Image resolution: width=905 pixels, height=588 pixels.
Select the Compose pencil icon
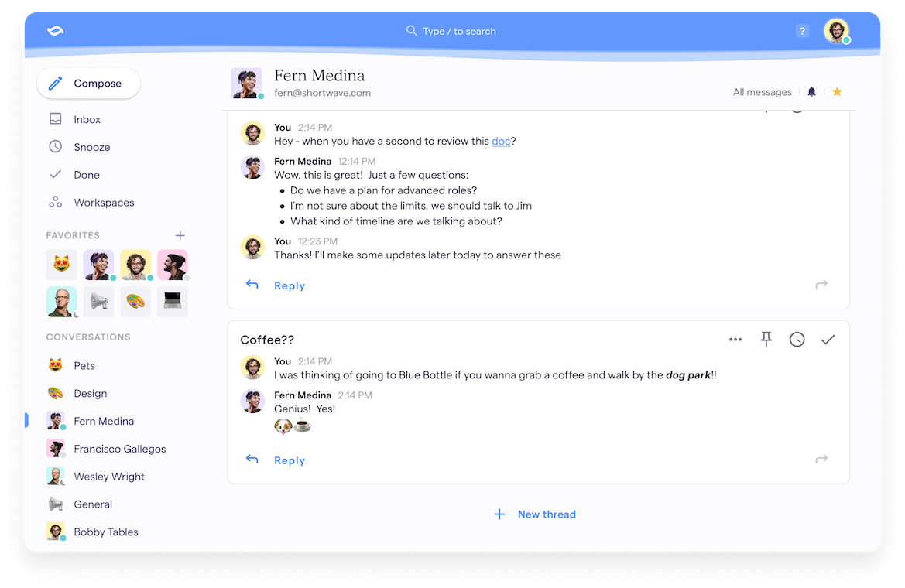click(x=53, y=83)
